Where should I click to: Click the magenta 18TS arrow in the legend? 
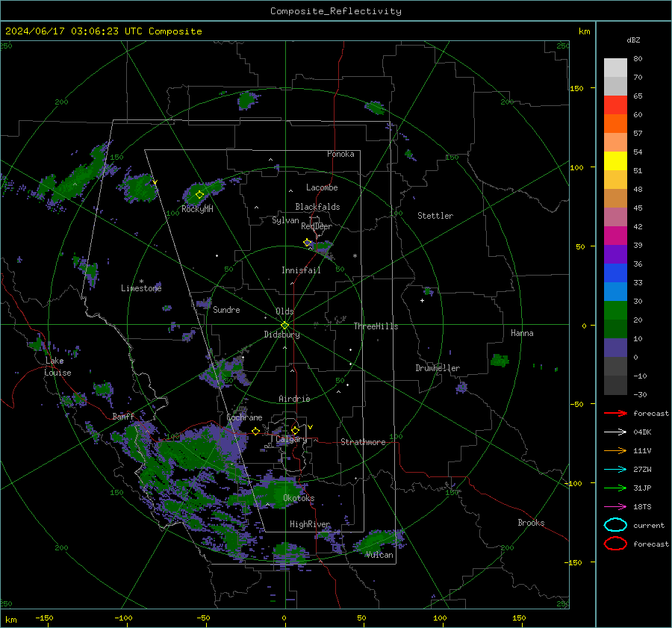coord(615,507)
